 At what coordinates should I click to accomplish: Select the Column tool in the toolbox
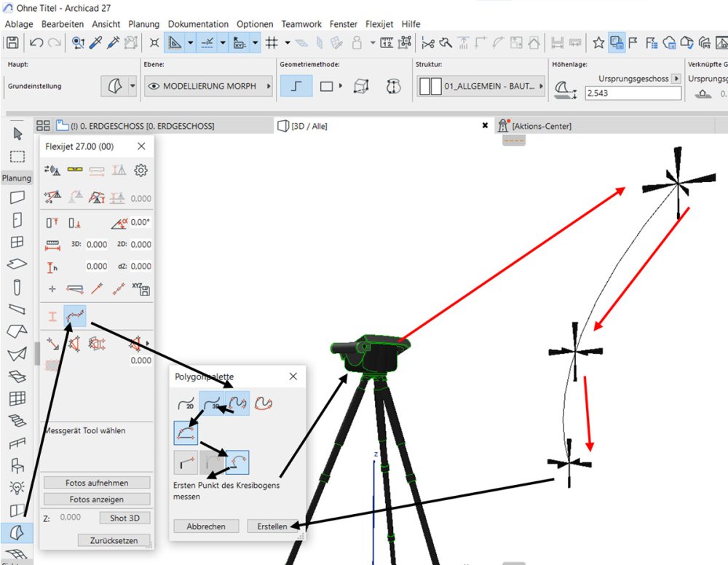tap(17, 287)
